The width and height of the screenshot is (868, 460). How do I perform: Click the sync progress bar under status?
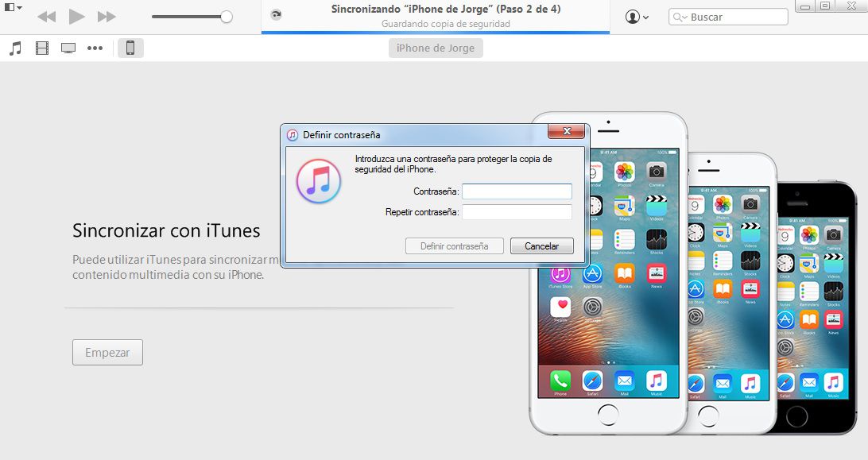(x=435, y=33)
